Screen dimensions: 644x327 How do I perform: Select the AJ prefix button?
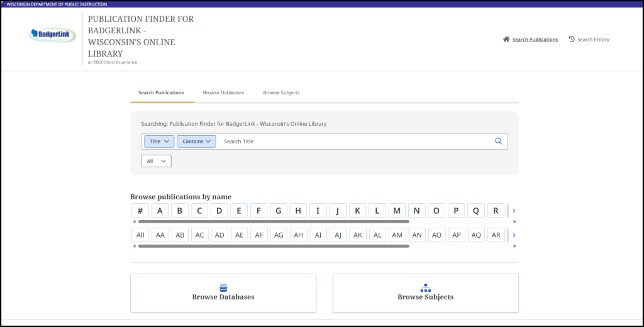pos(338,235)
